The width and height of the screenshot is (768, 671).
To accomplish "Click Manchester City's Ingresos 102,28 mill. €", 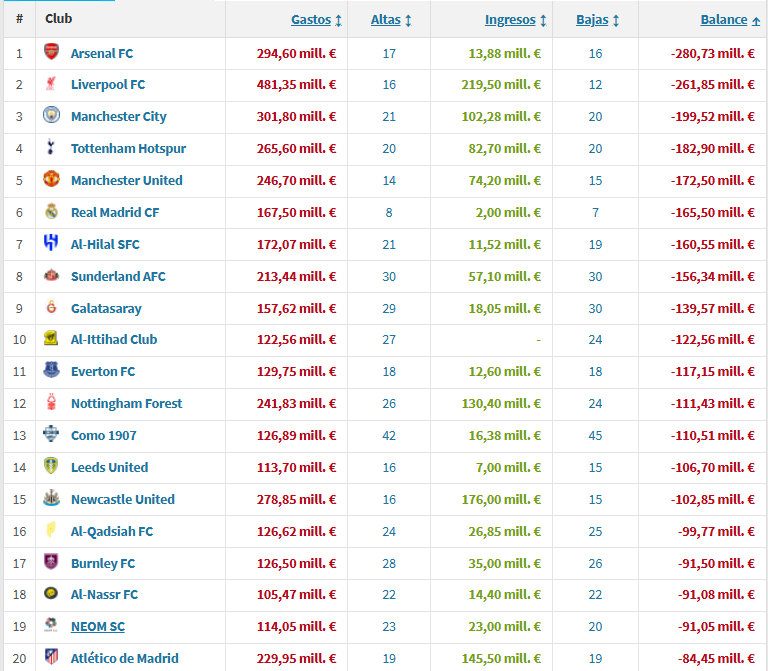I will 501,117.
